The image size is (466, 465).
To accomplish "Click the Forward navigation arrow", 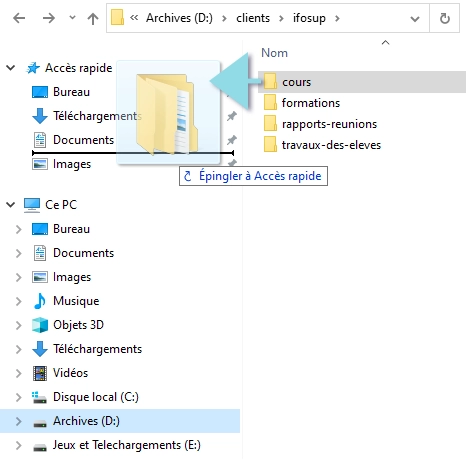I will (x=49, y=18).
